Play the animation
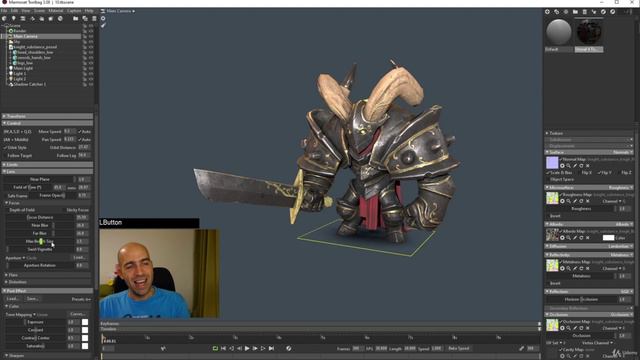Screen dimensions: 640x360 tap(247, 348)
